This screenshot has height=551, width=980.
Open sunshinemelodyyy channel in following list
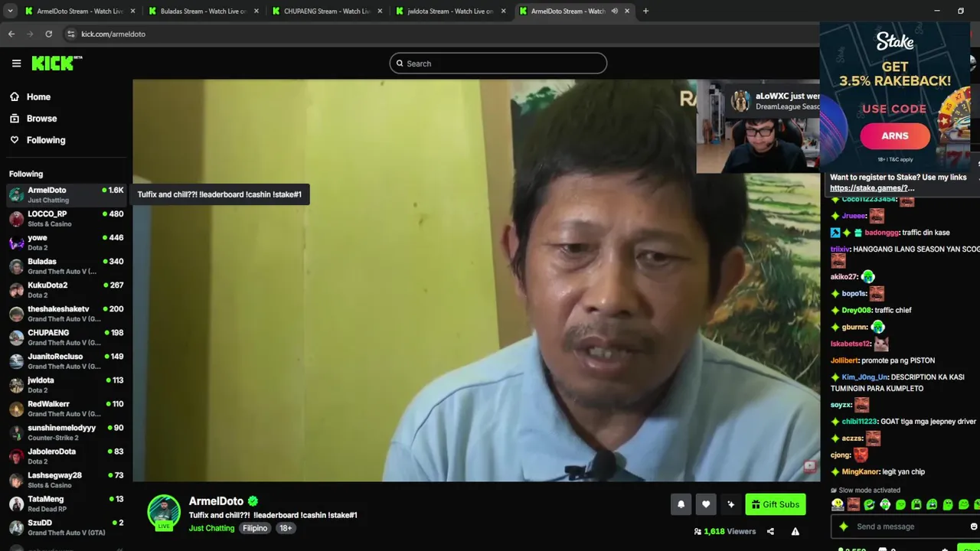tap(66, 432)
